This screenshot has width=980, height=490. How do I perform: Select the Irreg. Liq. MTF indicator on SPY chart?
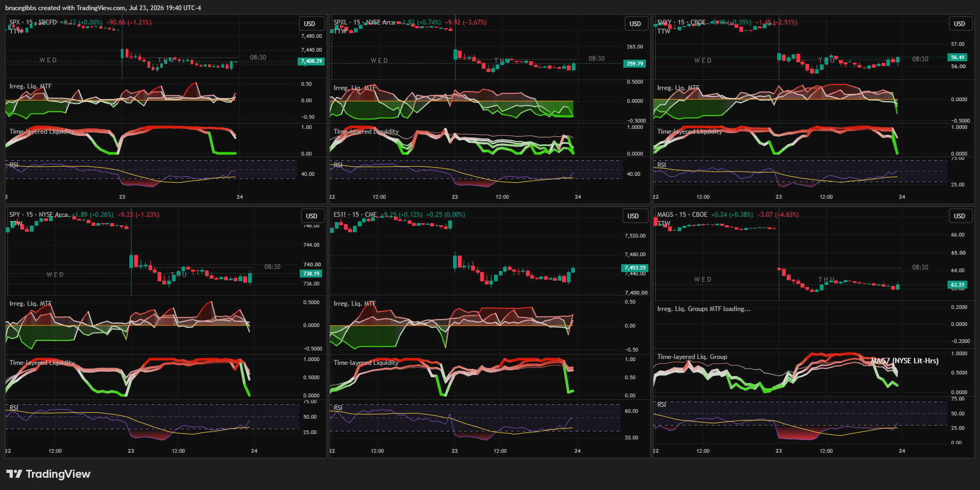coord(30,304)
